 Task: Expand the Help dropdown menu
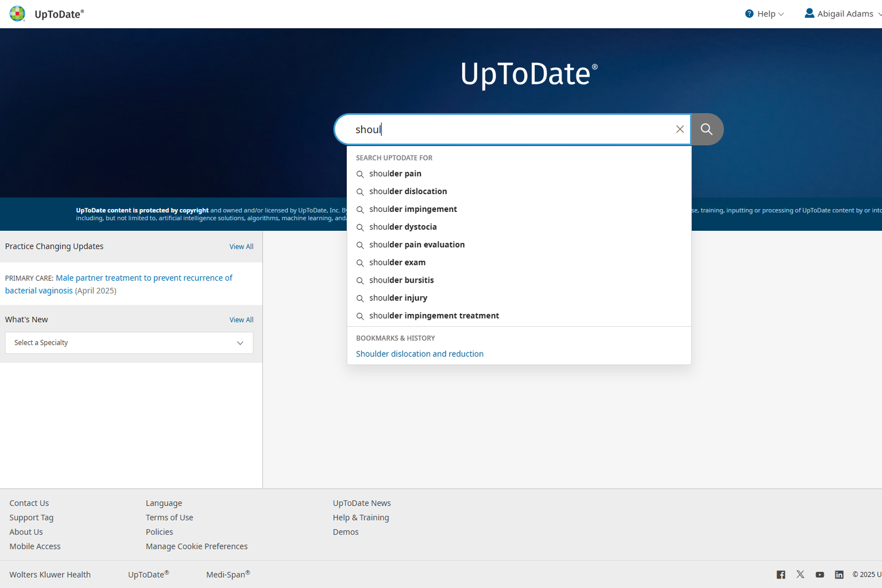765,14
